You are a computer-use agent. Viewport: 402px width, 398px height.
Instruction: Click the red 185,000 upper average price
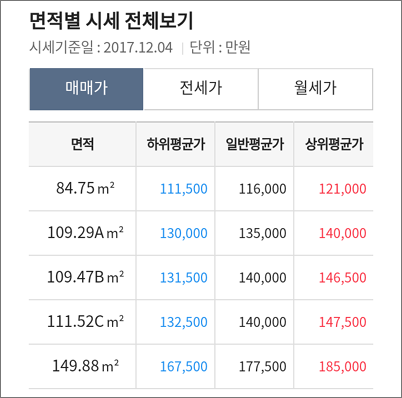(x=343, y=367)
